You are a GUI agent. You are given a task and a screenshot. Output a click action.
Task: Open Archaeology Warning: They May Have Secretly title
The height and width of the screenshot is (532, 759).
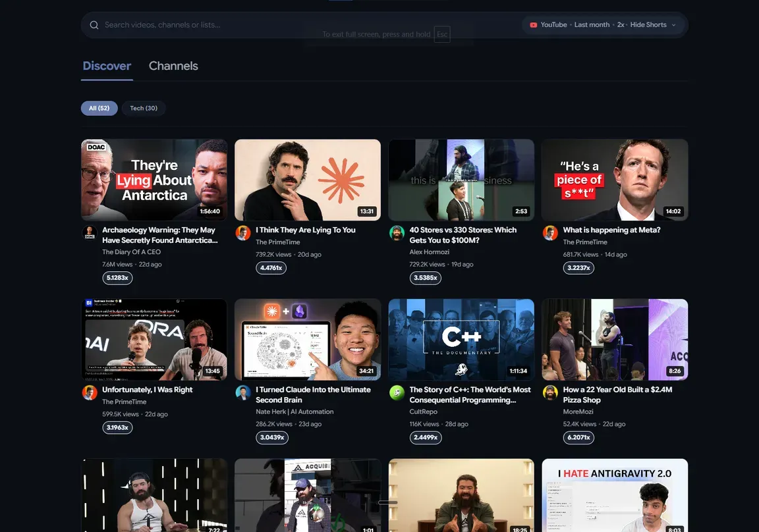pyautogui.click(x=160, y=235)
